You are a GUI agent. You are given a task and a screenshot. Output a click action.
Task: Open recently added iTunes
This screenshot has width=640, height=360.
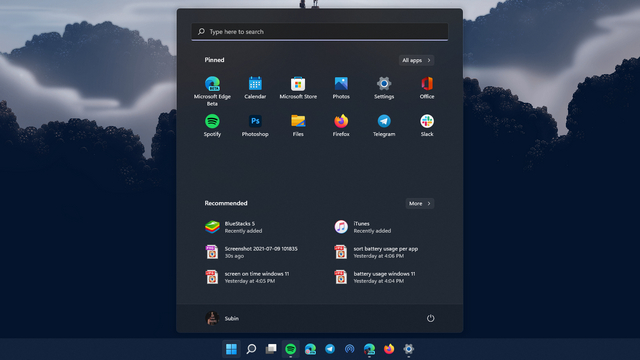tap(363, 227)
